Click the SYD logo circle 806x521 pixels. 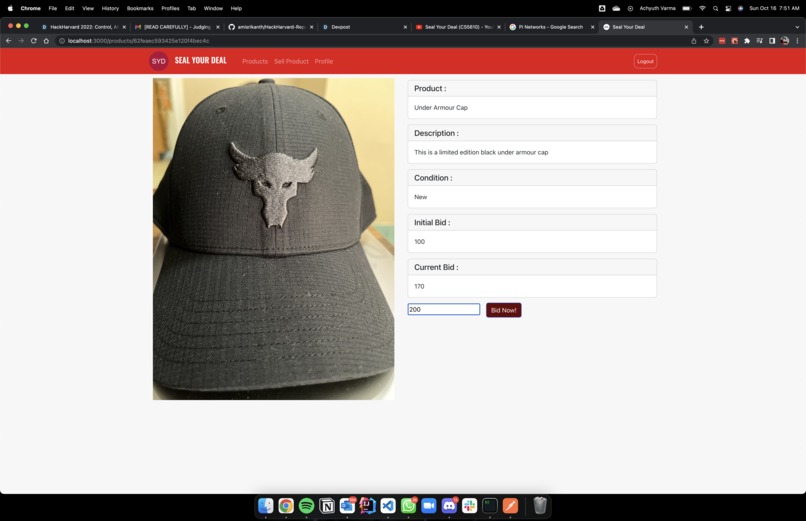coord(158,61)
